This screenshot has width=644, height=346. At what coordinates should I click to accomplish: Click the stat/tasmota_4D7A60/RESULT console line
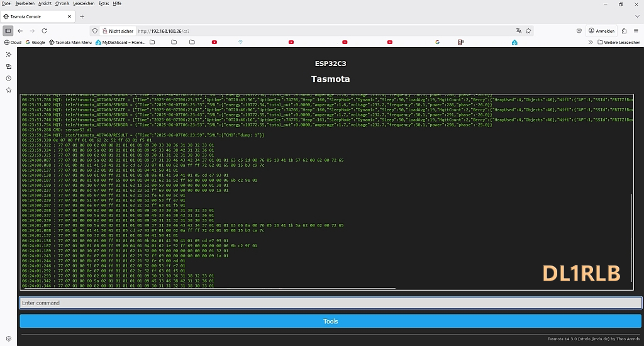point(143,135)
